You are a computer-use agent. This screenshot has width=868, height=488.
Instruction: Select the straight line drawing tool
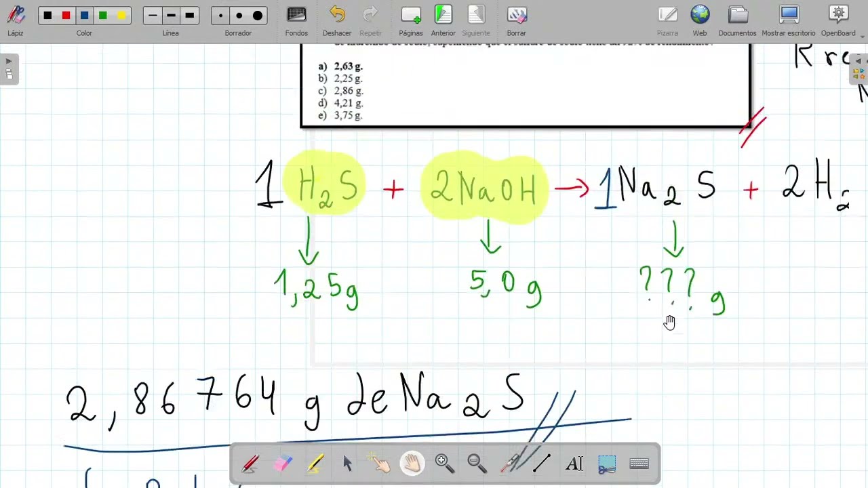[x=542, y=464]
